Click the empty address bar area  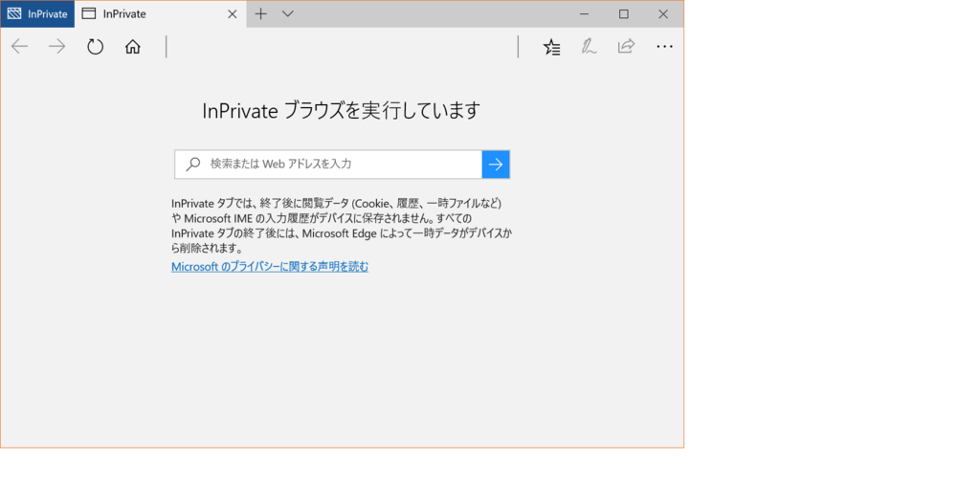tap(342, 47)
